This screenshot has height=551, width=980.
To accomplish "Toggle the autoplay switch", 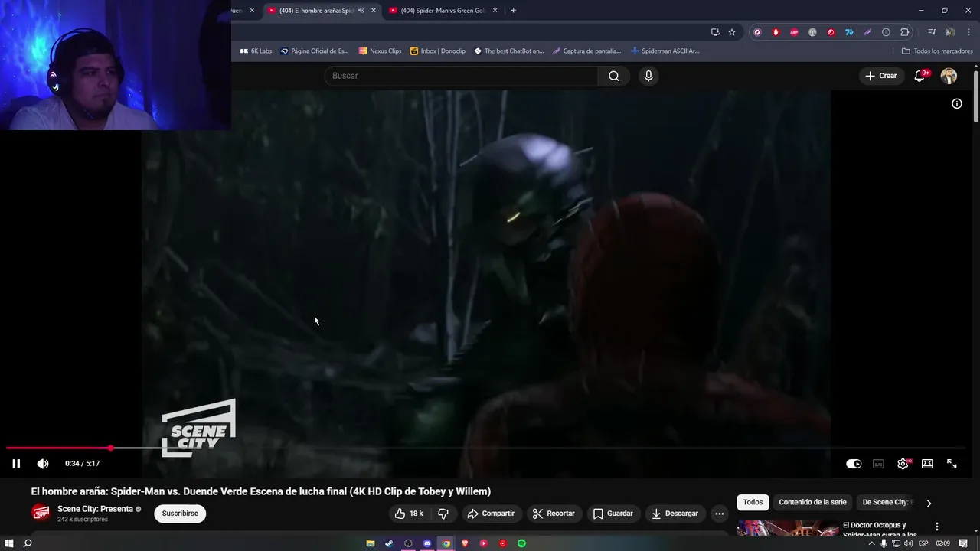I will [x=854, y=464].
